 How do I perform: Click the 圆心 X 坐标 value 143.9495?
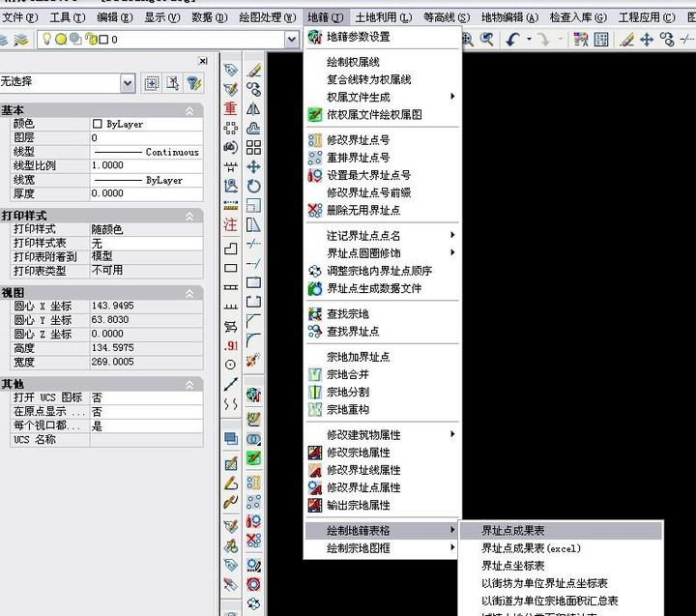tap(147, 306)
